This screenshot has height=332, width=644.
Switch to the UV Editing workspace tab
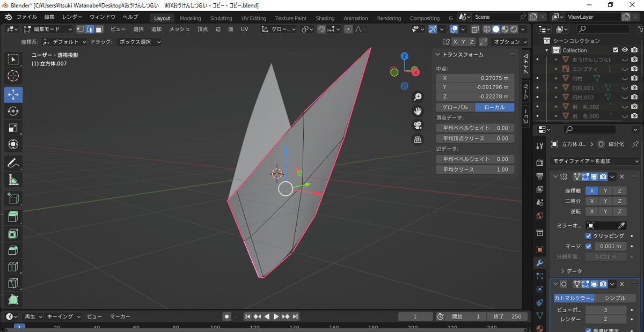click(253, 18)
